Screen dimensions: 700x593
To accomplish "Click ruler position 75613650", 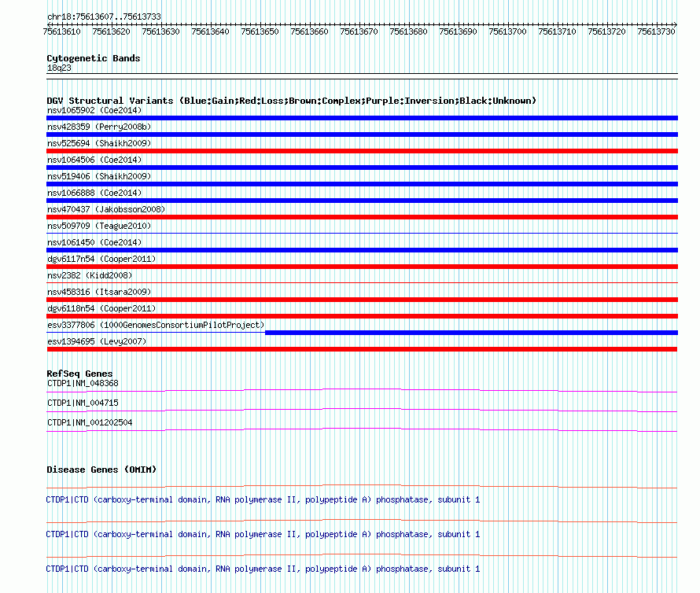I will point(260,31).
